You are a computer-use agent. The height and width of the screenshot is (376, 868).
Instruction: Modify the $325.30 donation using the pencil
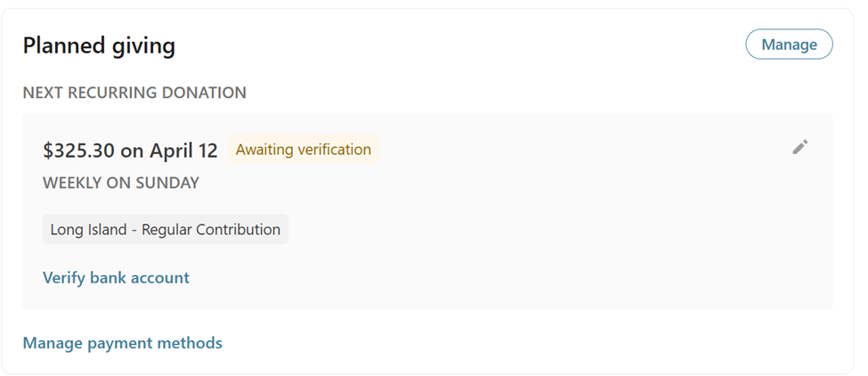(799, 148)
